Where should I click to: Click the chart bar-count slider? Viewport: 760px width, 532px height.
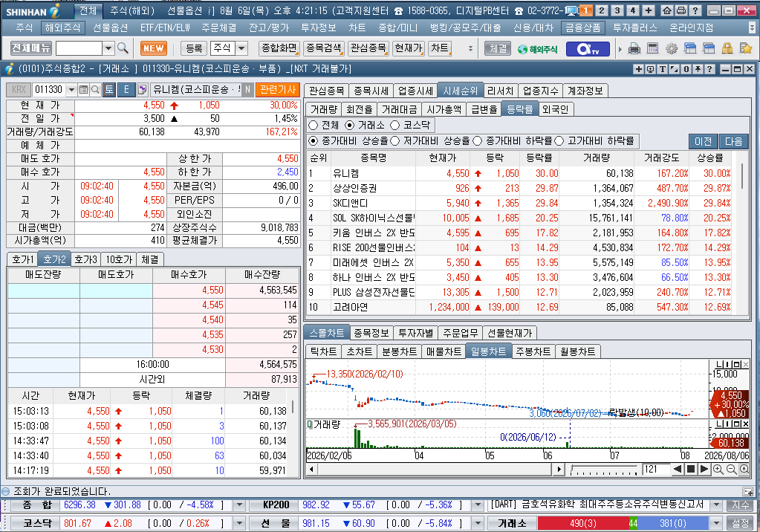[603, 470]
